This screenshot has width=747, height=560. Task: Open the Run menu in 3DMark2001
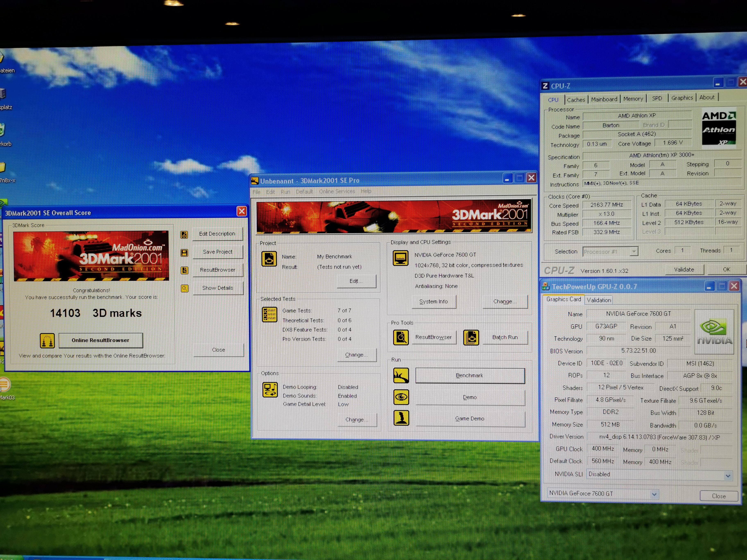(x=285, y=192)
